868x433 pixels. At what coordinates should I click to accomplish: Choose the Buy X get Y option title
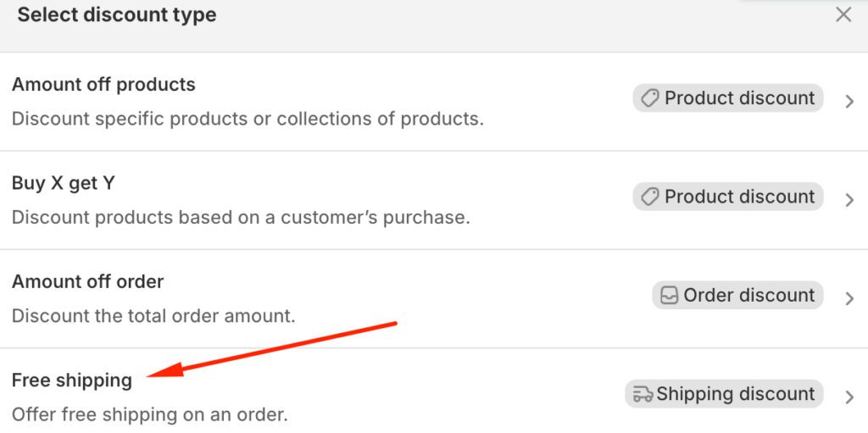(64, 183)
